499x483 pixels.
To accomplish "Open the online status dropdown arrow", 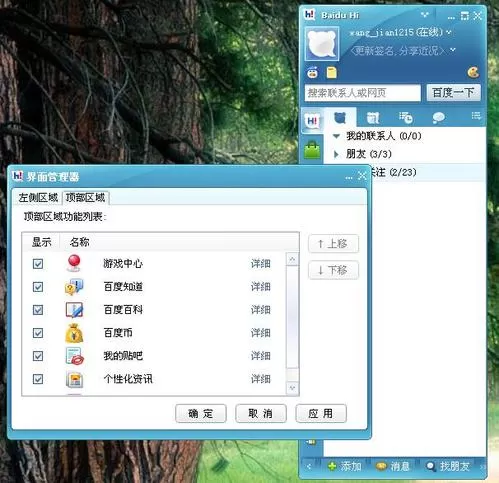I will [449, 32].
